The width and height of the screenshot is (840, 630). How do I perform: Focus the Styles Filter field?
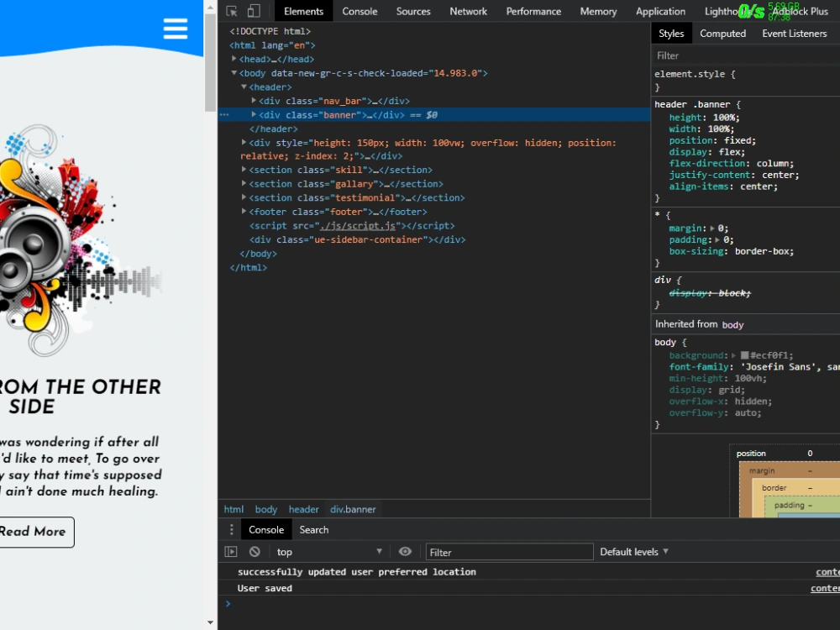pyautogui.click(x=745, y=55)
